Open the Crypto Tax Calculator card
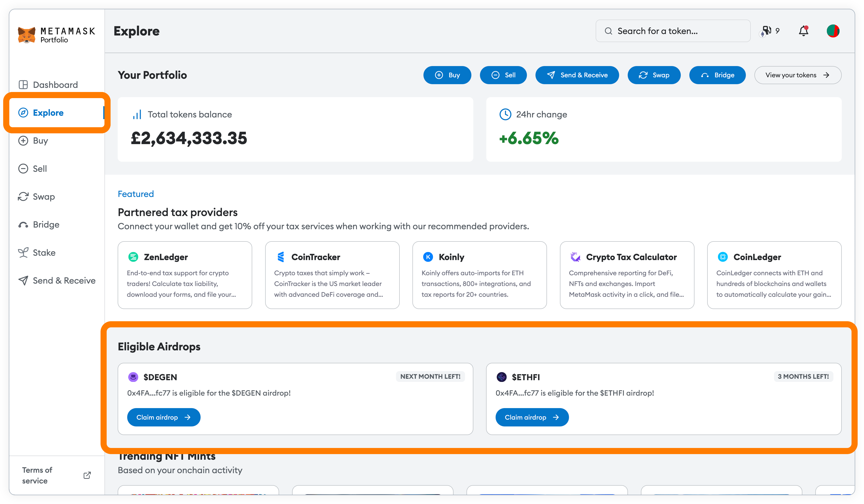864x504 pixels. (x=627, y=275)
